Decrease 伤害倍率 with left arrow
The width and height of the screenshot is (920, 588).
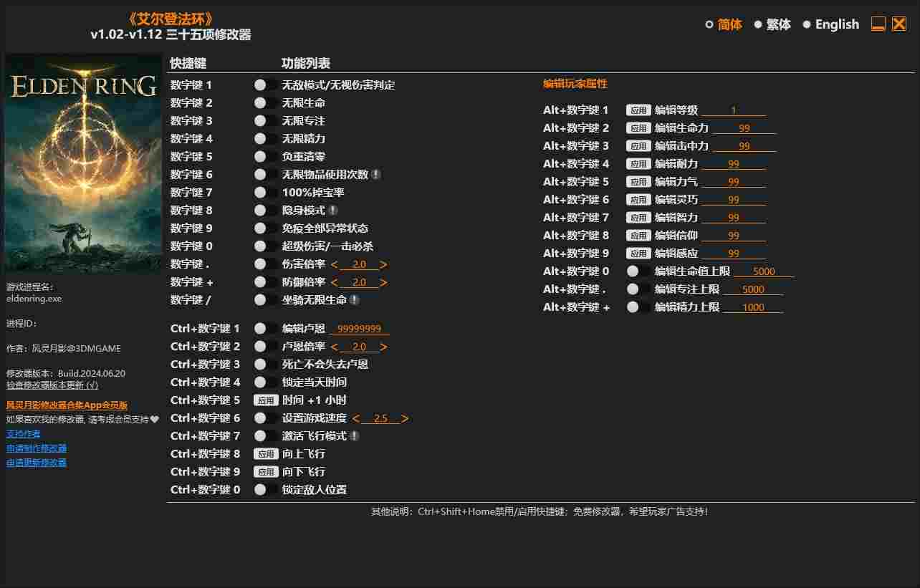pyautogui.click(x=334, y=264)
